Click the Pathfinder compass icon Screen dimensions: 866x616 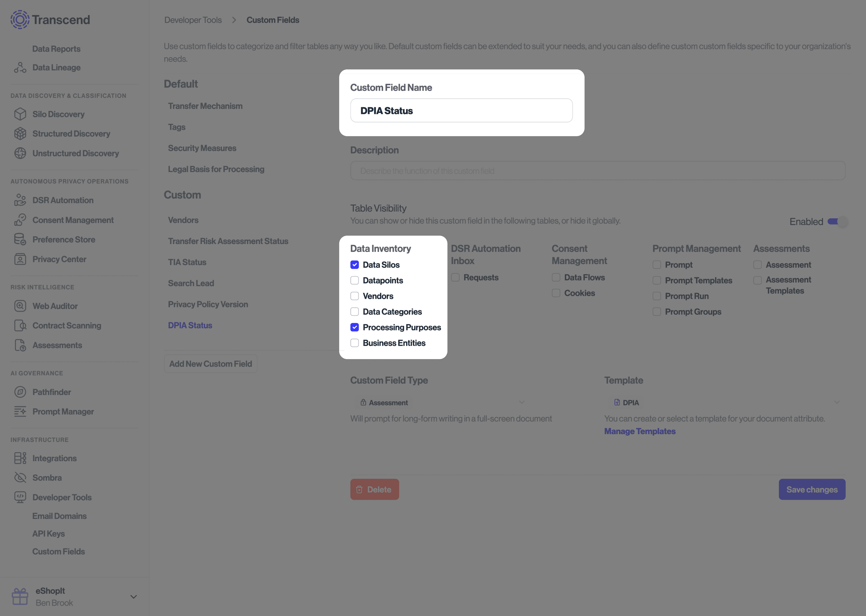pyautogui.click(x=20, y=392)
